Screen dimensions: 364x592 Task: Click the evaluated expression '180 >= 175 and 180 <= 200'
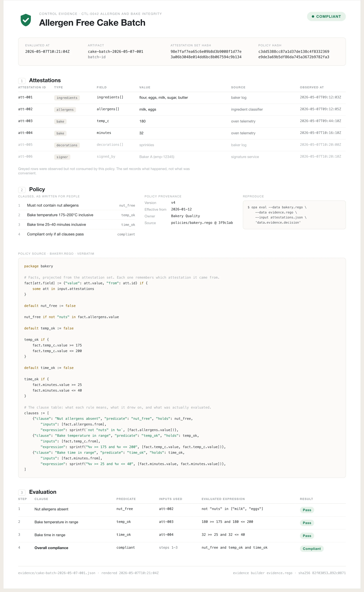point(227,522)
